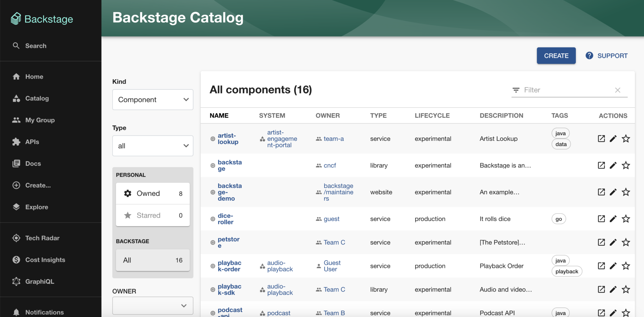Click the Backstage logo
This screenshot has height=317, width=644.
(42, 19)
